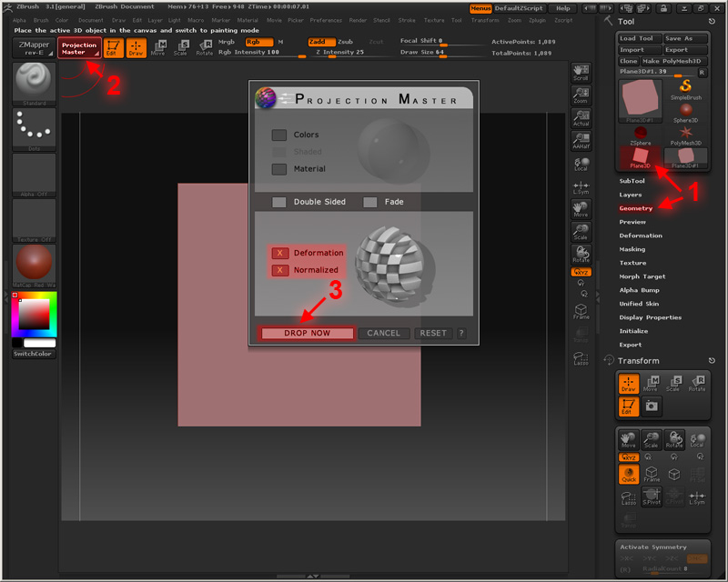The height and width of the screenshot is (582, 728).
Task: Click the Rotate mode icon in top toolbar
Action: (204, 48)
